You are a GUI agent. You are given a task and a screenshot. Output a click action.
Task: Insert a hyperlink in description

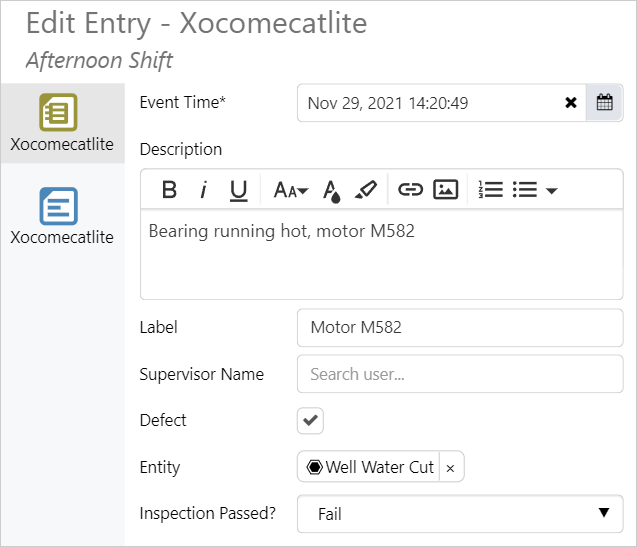pos(410,190)
